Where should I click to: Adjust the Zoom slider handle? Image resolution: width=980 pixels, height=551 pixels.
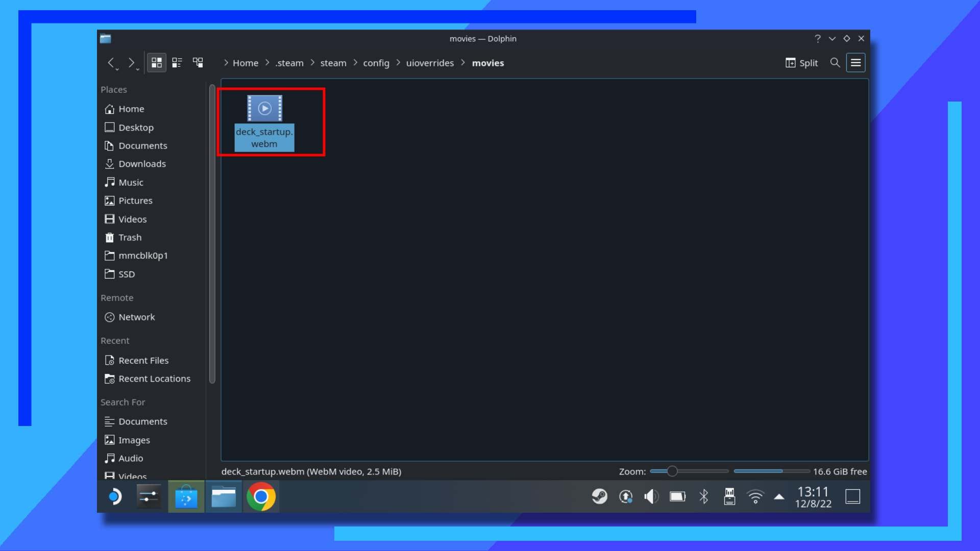(x=672, y=471)
